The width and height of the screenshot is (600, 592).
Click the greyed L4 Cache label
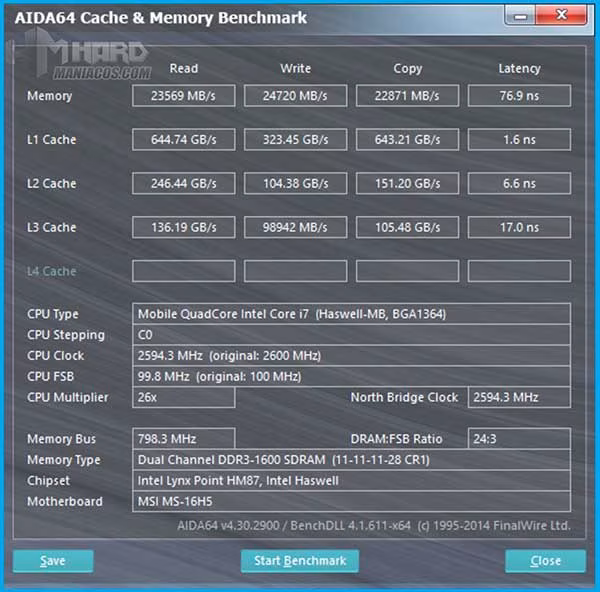point(51,271)
